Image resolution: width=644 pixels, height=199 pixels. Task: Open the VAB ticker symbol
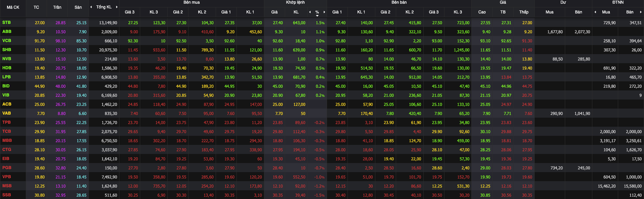tap(6, 113)
